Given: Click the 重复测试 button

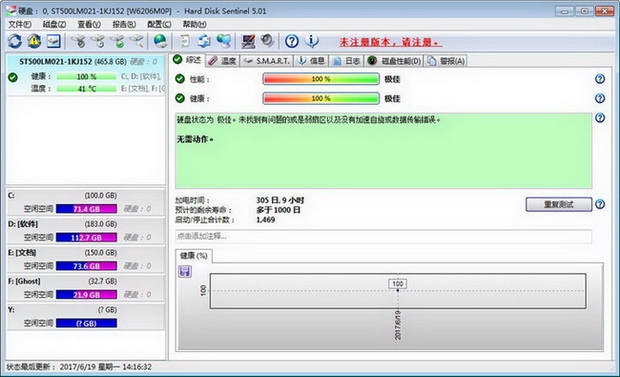Looking at the screenshot, I should [x=558, y=205].
